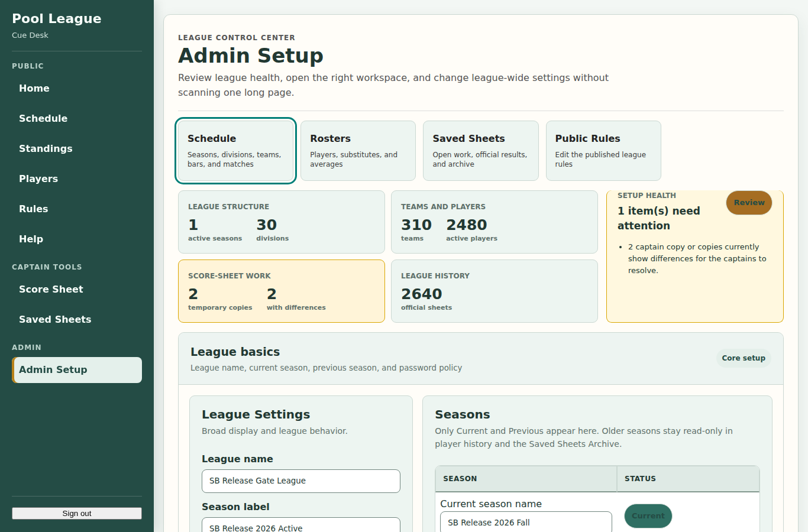
Task: Open Saved Sheets in the sidebar
Action: (x=77, y=319)
